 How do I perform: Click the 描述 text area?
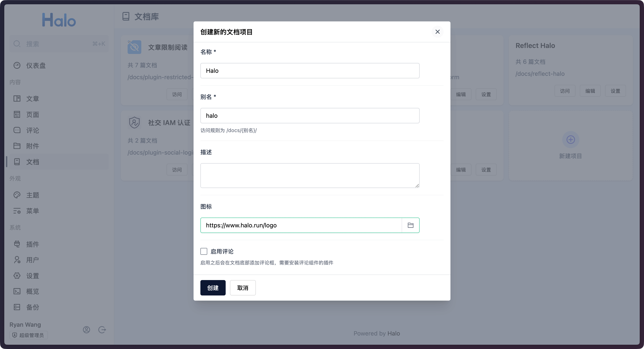pyautogui.click(x=310, y=176)
